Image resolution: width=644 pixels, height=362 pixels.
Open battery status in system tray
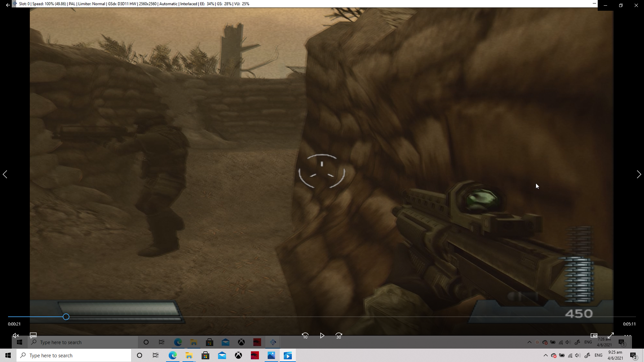click(x=562, y=355)
